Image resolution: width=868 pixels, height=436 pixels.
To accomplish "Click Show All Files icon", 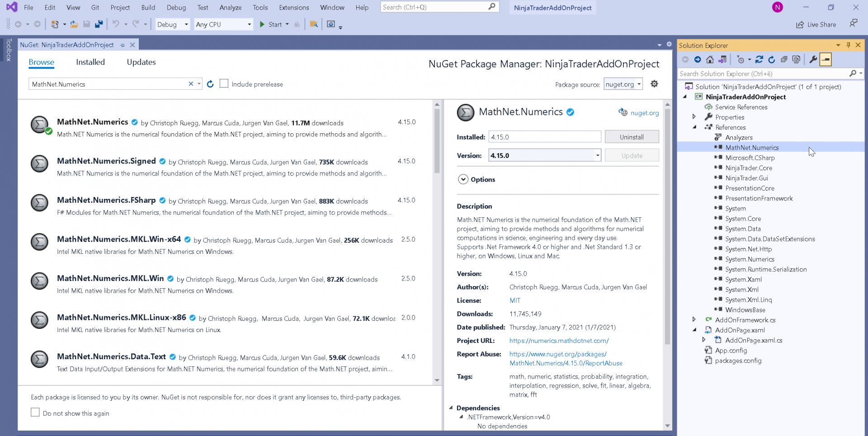I will pos(796,60).
